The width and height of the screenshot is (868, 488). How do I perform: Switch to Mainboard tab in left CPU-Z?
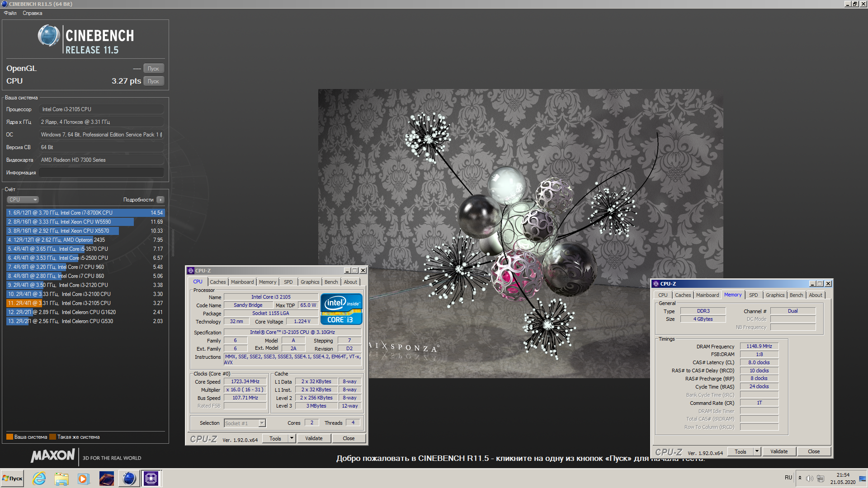(x=242, y=282)
